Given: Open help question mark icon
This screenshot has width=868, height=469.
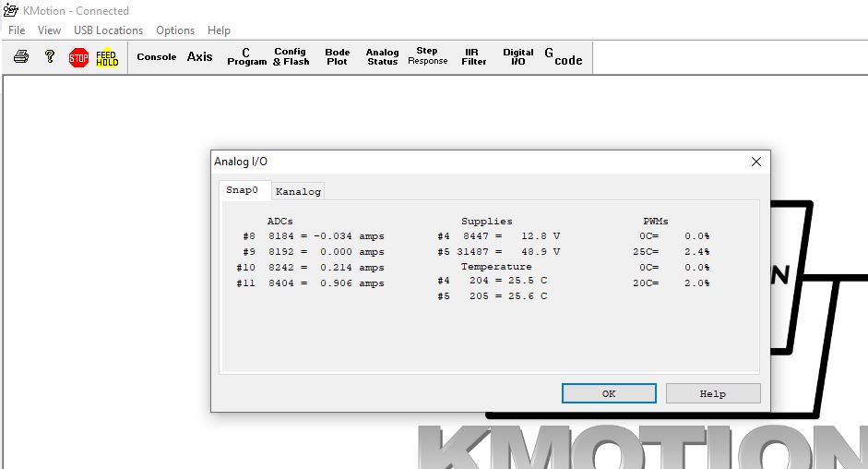Looking at the screenshot, I should coord(50,57).
